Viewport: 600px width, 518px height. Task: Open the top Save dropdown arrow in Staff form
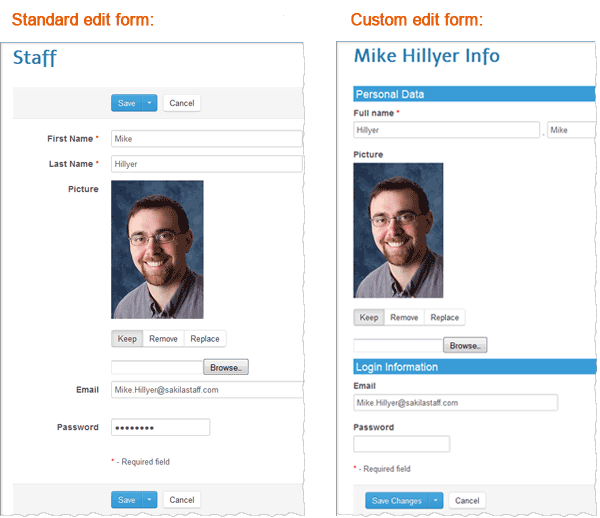tap(149, 103)
